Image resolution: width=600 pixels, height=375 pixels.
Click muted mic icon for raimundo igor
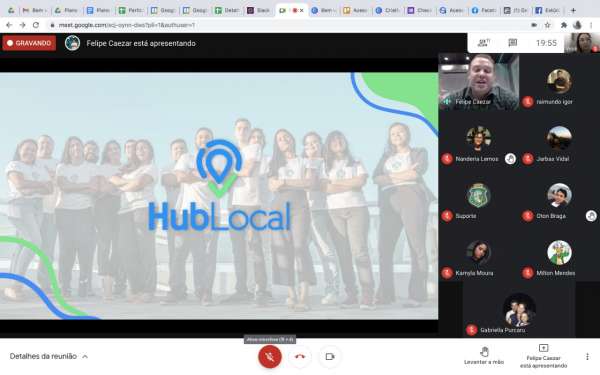coord(528,102)
